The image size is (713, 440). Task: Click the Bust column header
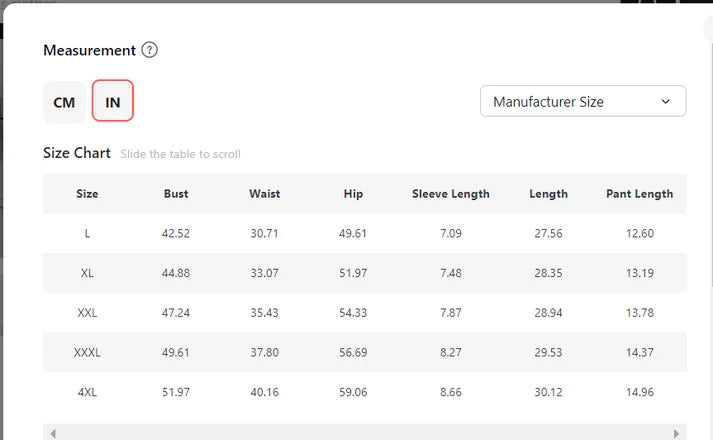(x=175, y=194)
